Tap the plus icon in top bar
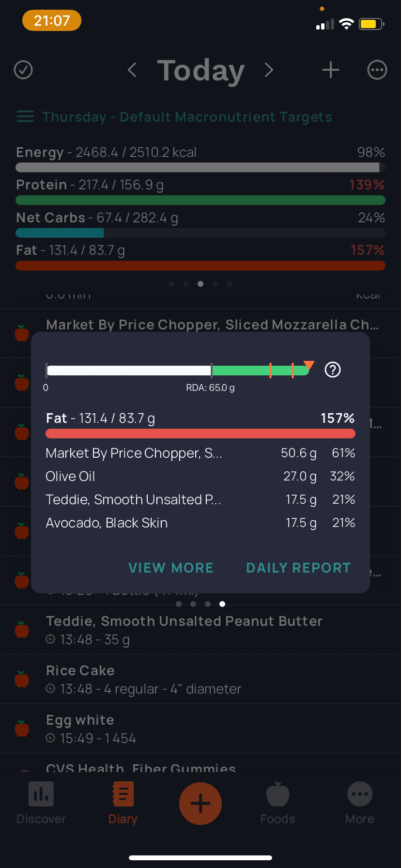The height and width of the screenshot is (868, 401). (331, 70)
